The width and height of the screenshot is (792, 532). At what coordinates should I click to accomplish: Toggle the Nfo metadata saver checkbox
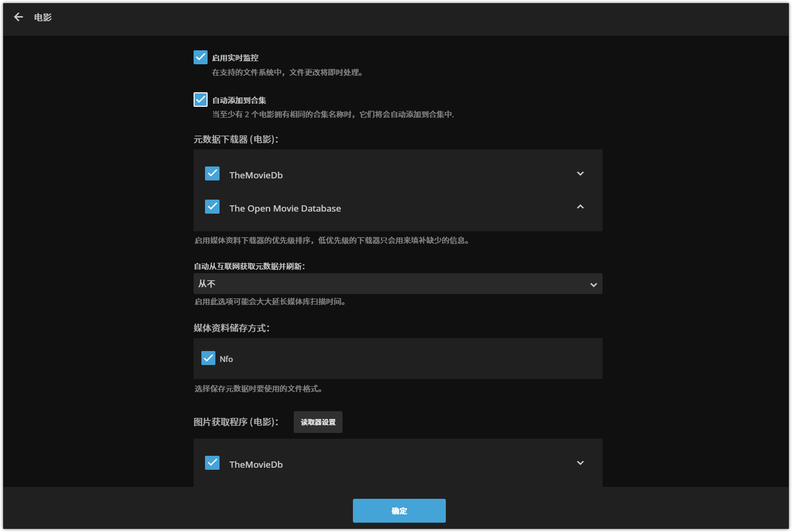(208, 358)
